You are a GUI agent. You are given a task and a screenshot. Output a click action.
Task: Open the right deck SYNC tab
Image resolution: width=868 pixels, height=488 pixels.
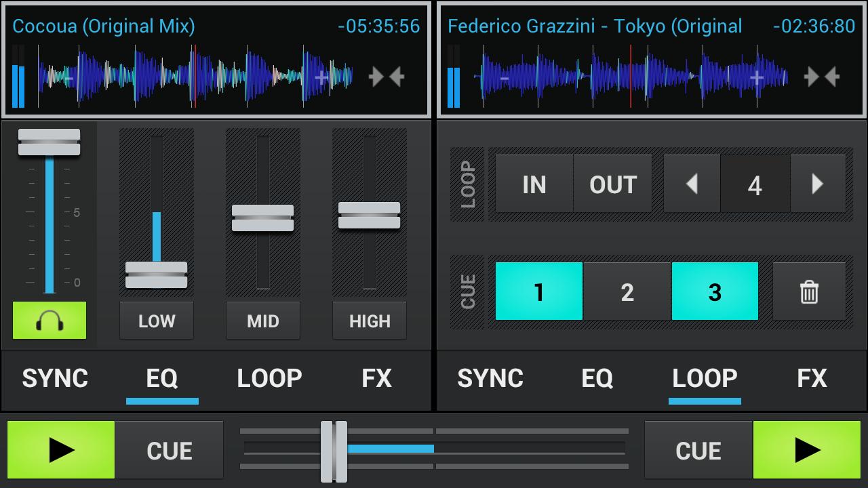coord(490,378)
